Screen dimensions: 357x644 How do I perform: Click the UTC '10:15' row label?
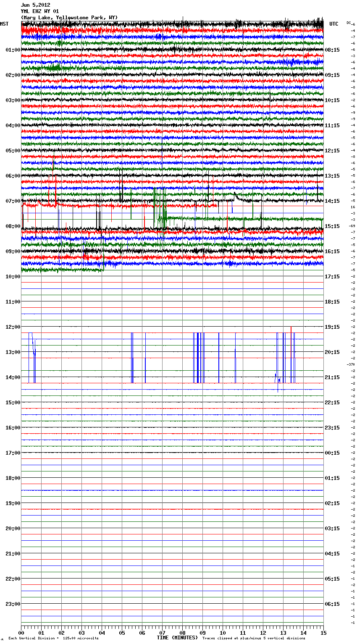click(332, 100)
